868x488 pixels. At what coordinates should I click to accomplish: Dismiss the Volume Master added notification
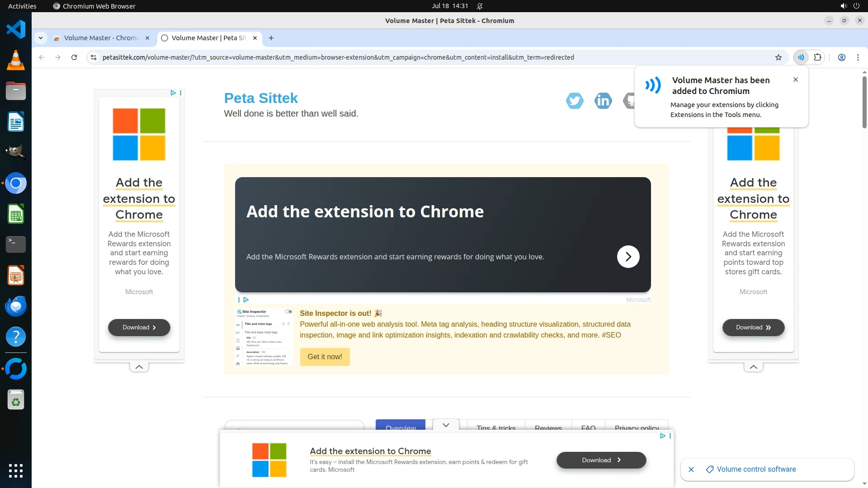point(795,80)
